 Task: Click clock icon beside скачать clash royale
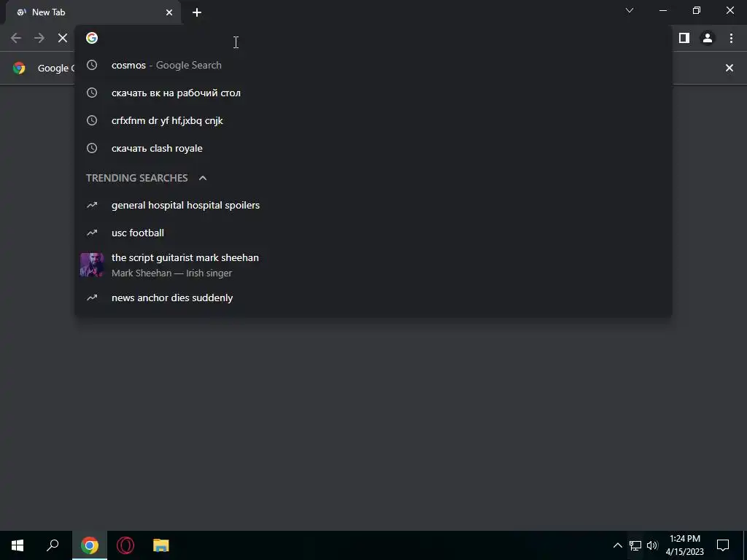[x=92, y=148]
